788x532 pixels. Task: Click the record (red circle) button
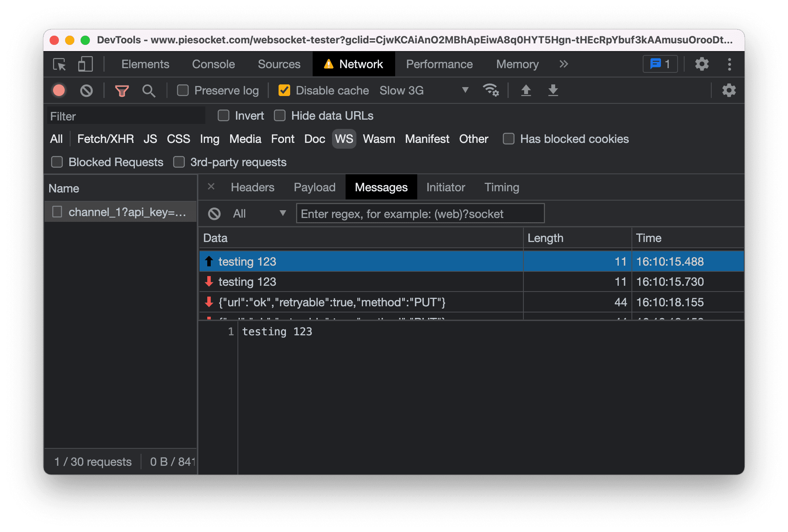pyautogui.click(x=59, y=90)
